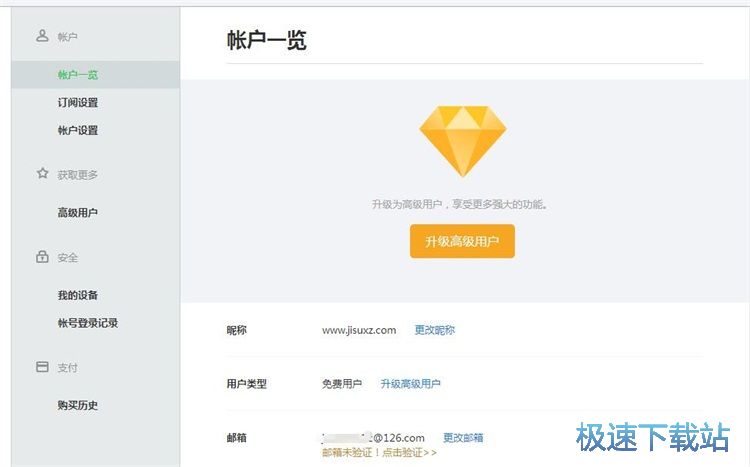Screen dimensions: 750x467
Task: Click the 支付 section header text
Action: tap(67, 367)
